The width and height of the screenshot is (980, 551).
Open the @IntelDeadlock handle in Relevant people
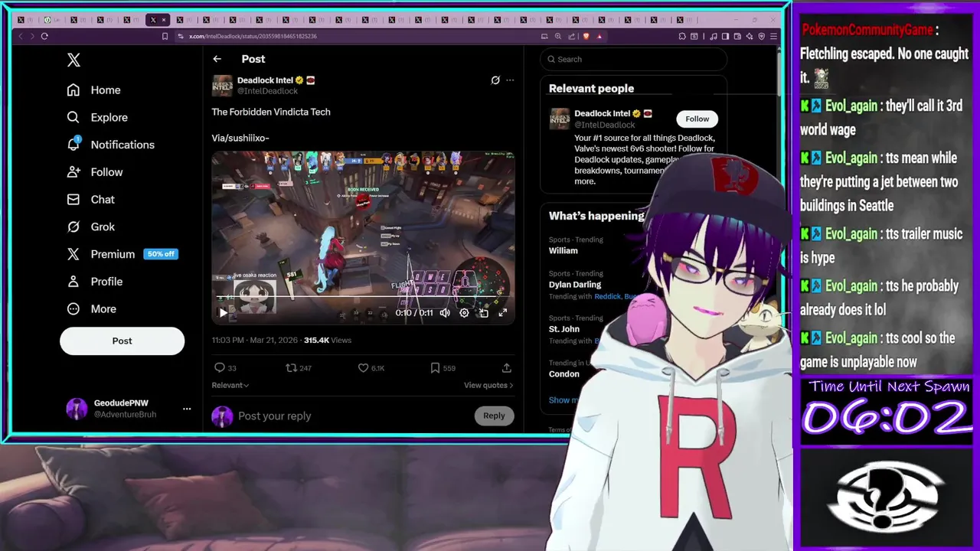(605, 125)
